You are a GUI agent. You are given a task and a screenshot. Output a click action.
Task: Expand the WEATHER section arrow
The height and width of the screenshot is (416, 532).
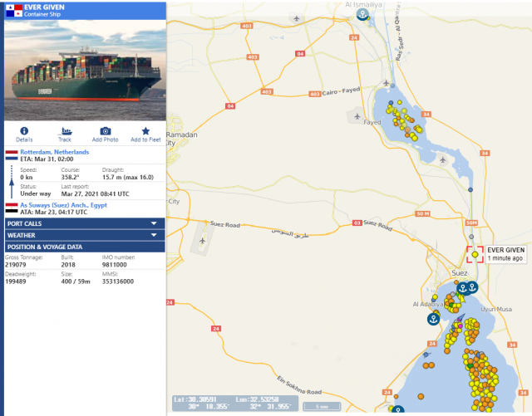154,235
